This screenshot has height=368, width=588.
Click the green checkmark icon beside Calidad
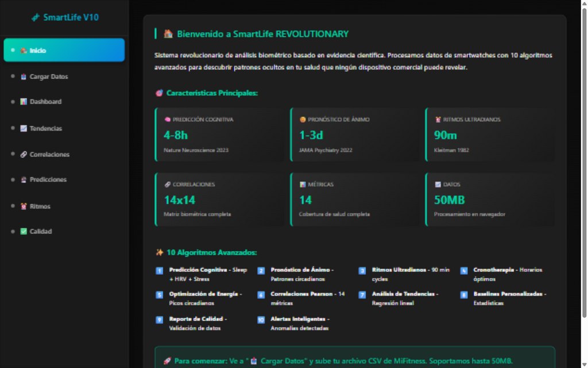click(x=24, y=231)
